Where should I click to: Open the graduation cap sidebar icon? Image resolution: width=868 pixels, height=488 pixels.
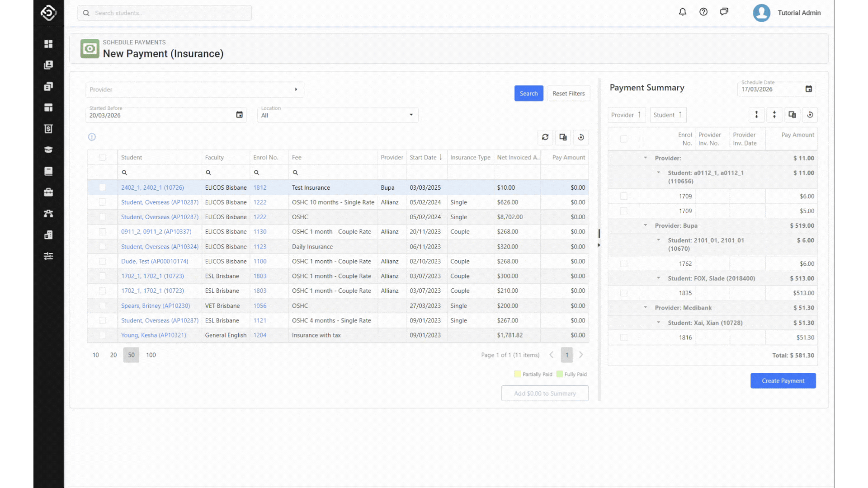click(x=48, y=150)
